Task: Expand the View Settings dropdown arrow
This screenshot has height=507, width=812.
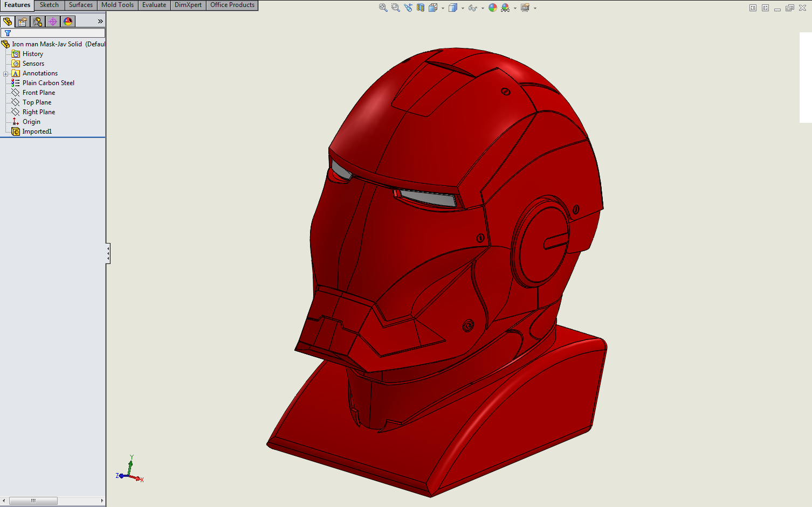Action: 535,8
